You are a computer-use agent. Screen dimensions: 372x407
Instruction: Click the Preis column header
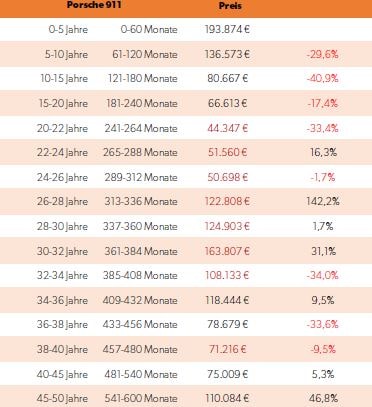pyautogui.click(x=230, y=6)
